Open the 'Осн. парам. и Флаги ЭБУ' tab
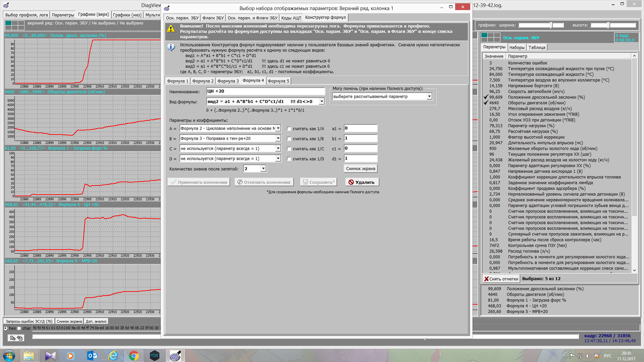 point(253,18)
